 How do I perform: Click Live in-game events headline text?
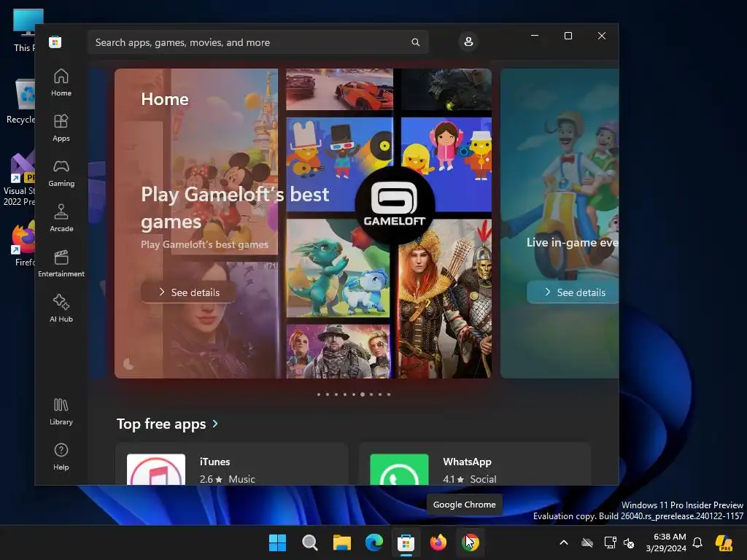point(573,242)
